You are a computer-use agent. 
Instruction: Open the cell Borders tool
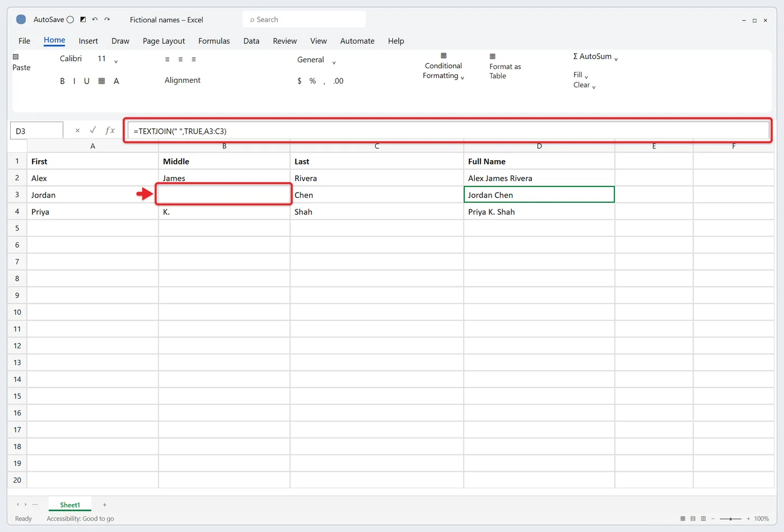pos(101,81)
